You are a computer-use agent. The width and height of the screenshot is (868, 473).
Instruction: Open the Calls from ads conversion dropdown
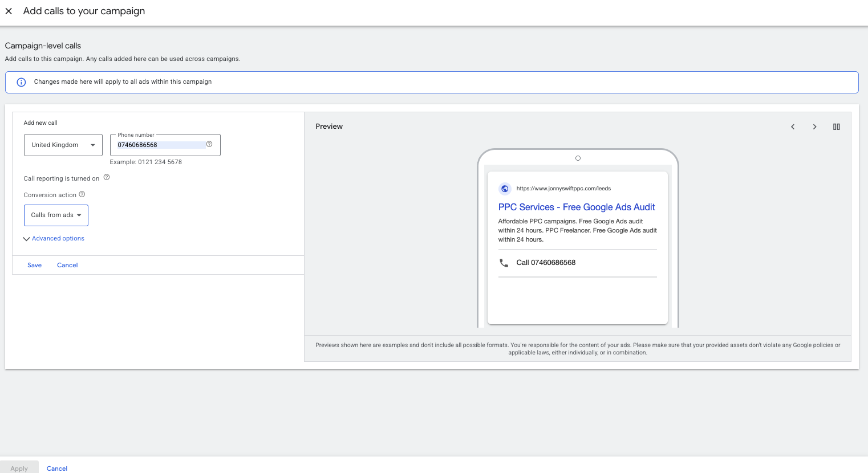coord(56,215)
